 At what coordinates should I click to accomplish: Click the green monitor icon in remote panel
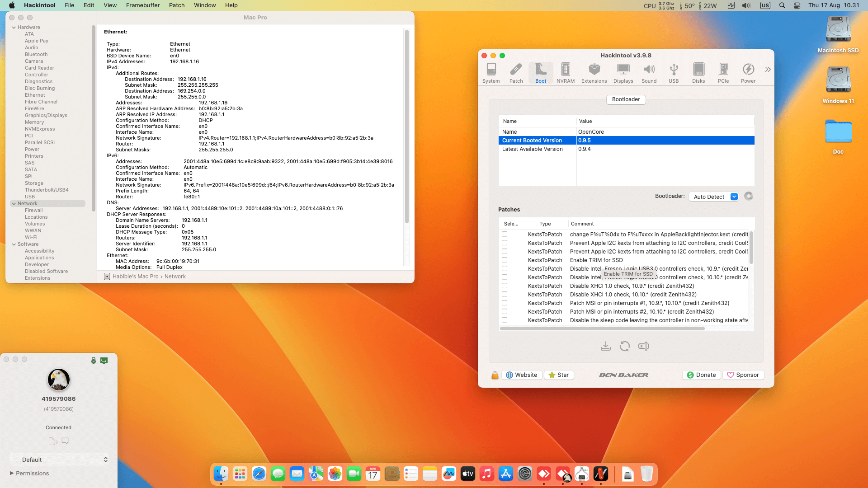[104, 361]
